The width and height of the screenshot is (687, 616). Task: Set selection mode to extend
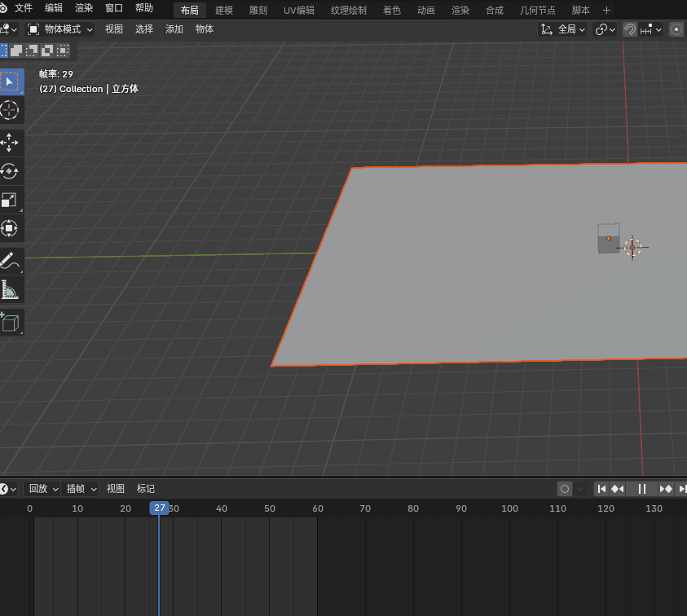click(x=16, y=51)
